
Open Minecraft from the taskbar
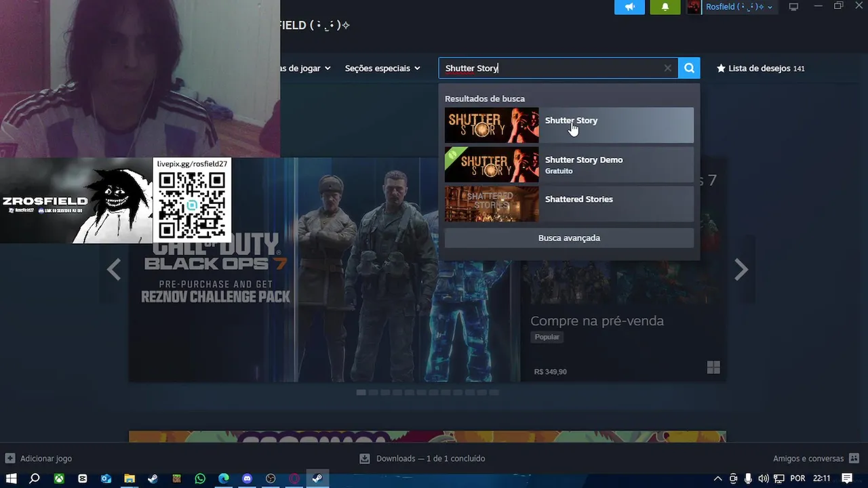176,479
